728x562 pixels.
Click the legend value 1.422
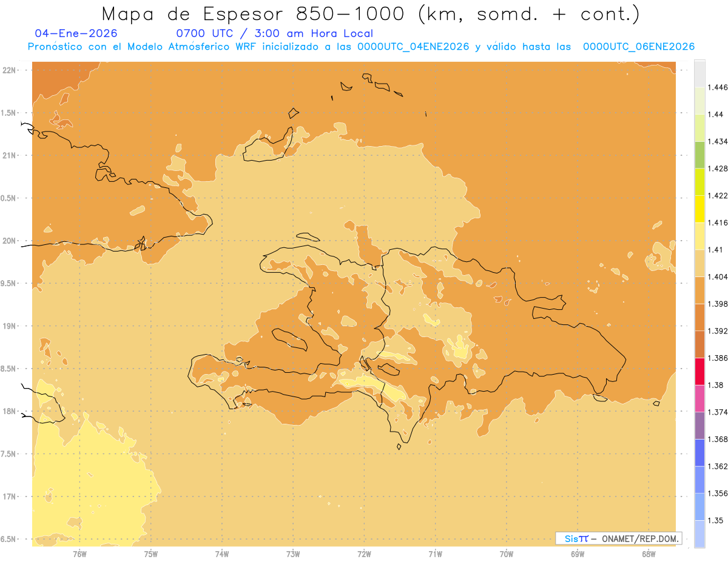click(x=718, y=195)
